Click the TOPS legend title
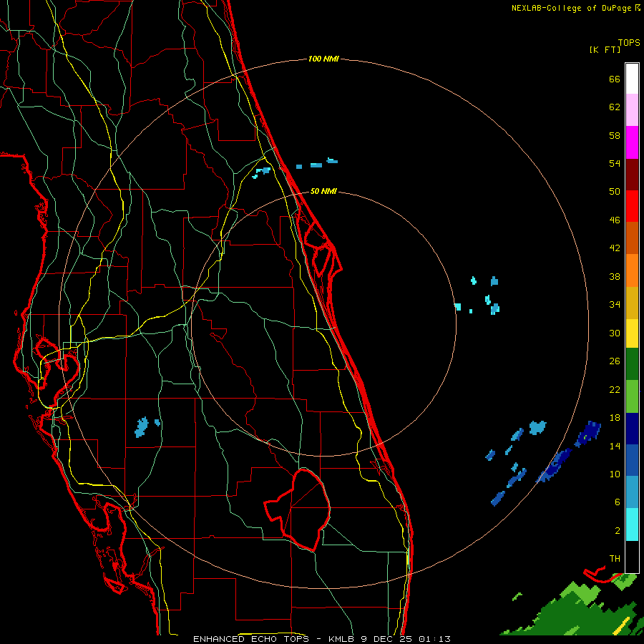 (x=629, y=42)
